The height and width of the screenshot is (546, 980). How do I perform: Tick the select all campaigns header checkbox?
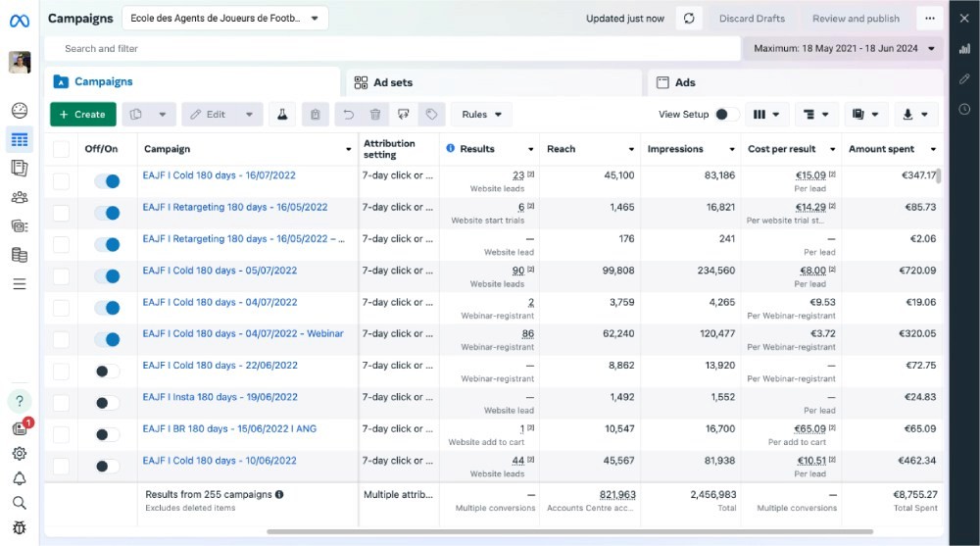click(x=61, y=149)
